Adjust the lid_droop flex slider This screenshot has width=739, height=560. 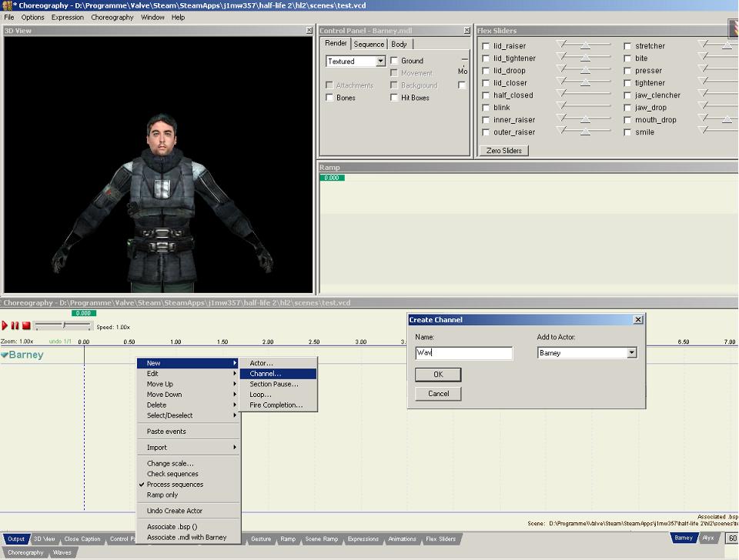tap(585, 70)
